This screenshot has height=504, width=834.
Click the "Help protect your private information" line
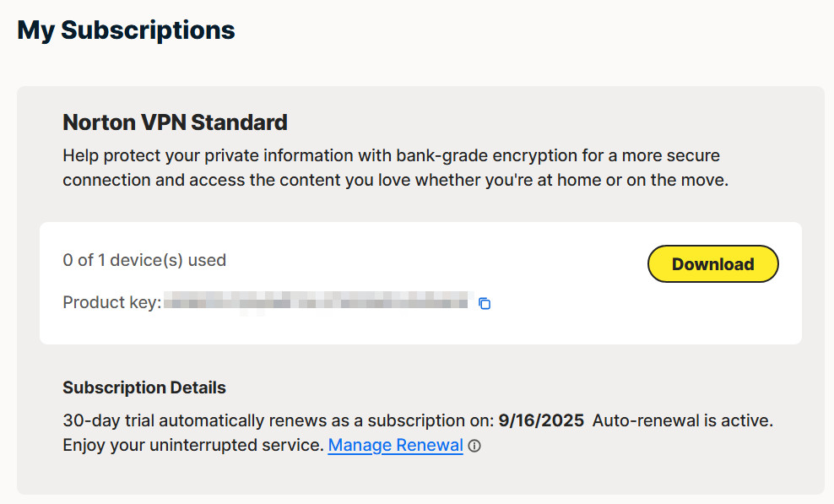point(211,156)
